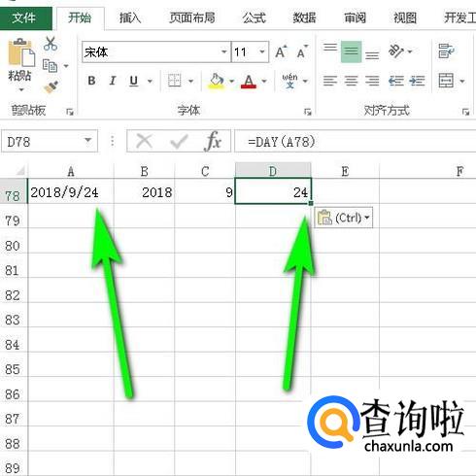This screenshot has width=476, height=476.
Task: Expand the Name Box dropdown arrow
Action: point(87,141)
